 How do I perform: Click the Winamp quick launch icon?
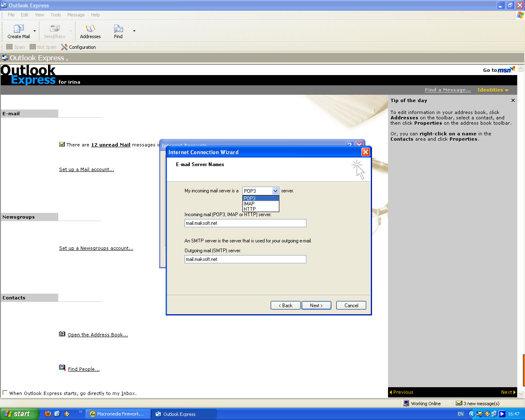67,414
